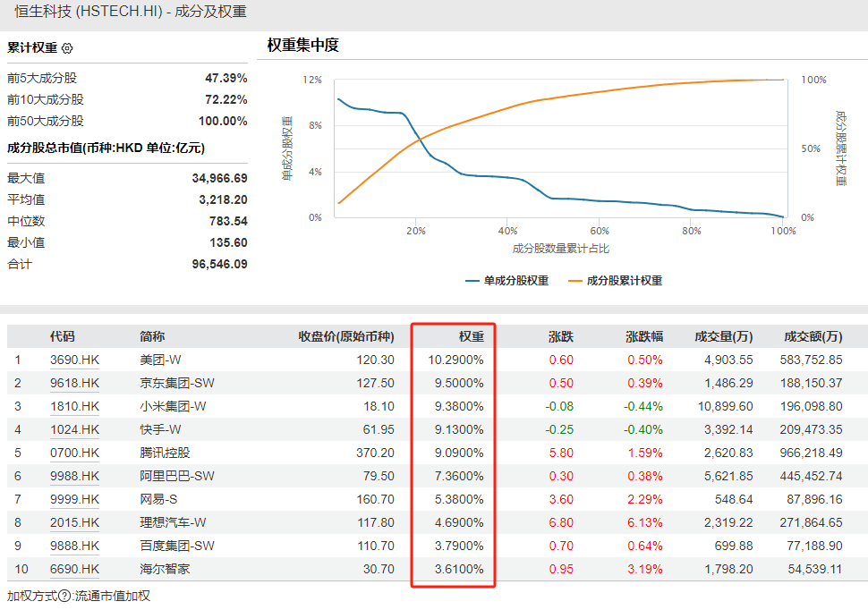This screenshot has width=868, height=610.
Task: Open the weighting method help question mark
Action: (x=64, y=597)
